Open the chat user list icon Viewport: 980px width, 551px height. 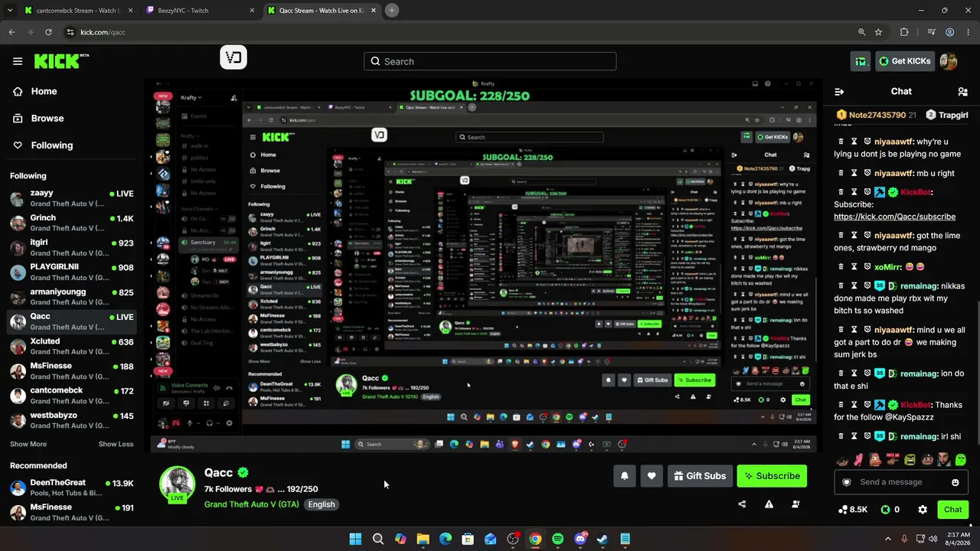pyautogui.click(x=962, y=92)
